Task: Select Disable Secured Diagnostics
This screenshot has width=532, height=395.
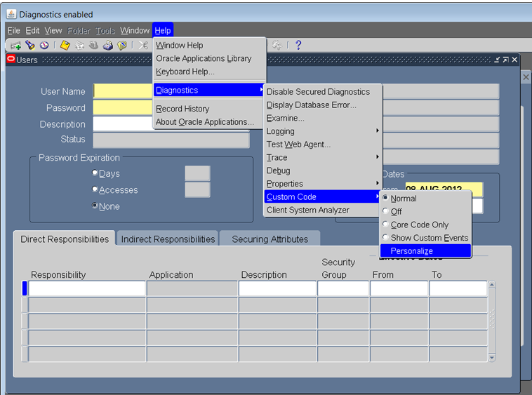Action: [323, 92]
